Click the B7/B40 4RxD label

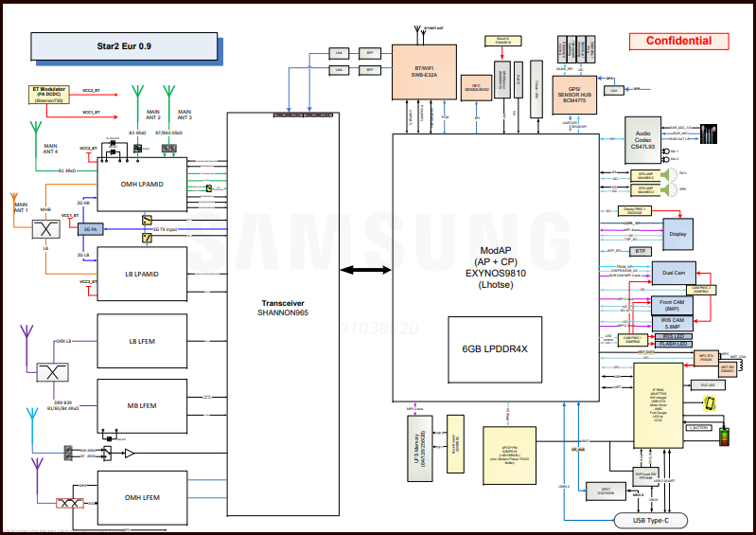[x=169, y=133]
